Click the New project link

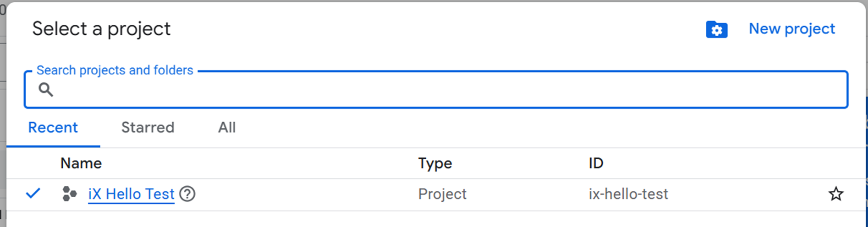point(791,29)
